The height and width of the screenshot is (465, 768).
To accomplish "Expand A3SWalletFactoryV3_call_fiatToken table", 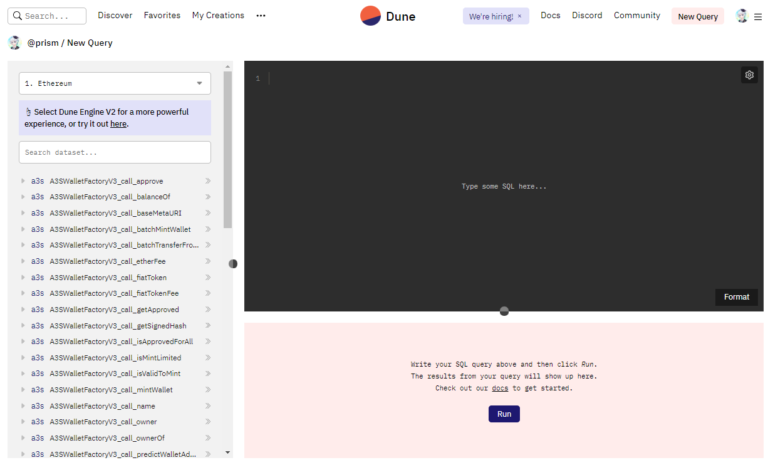I will [23, 277].
